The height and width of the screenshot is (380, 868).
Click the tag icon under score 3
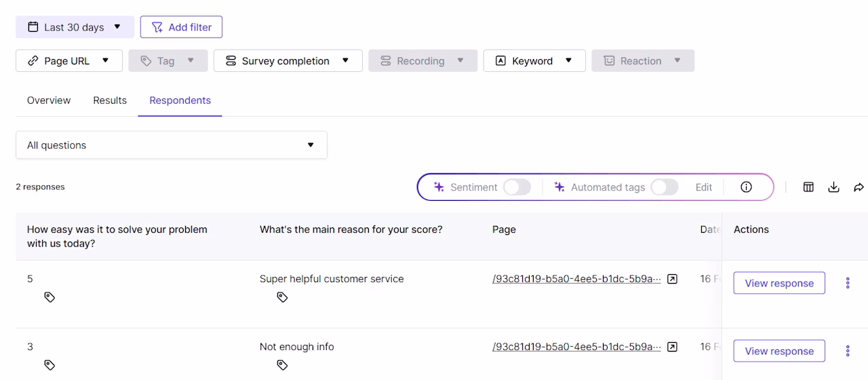[50, 365]
